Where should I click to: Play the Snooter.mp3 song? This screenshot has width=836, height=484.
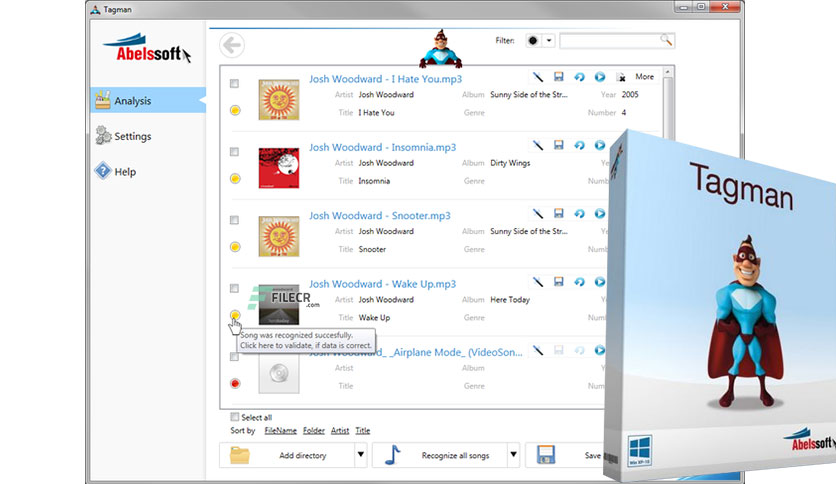(599, 214)
